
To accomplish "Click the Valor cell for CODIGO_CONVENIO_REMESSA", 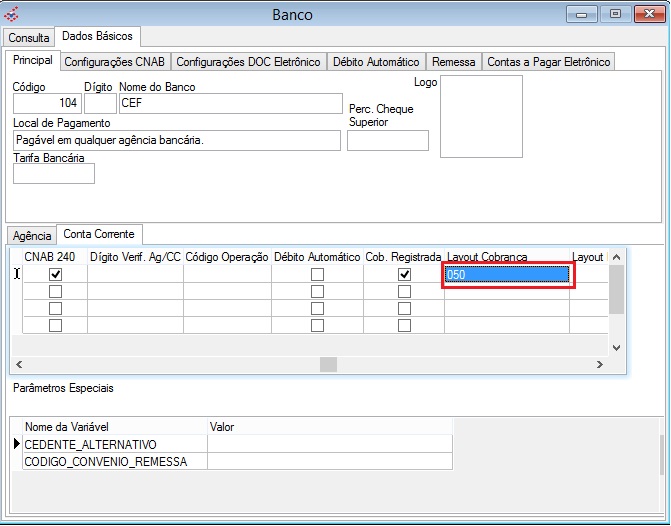I will pos(329,461).
